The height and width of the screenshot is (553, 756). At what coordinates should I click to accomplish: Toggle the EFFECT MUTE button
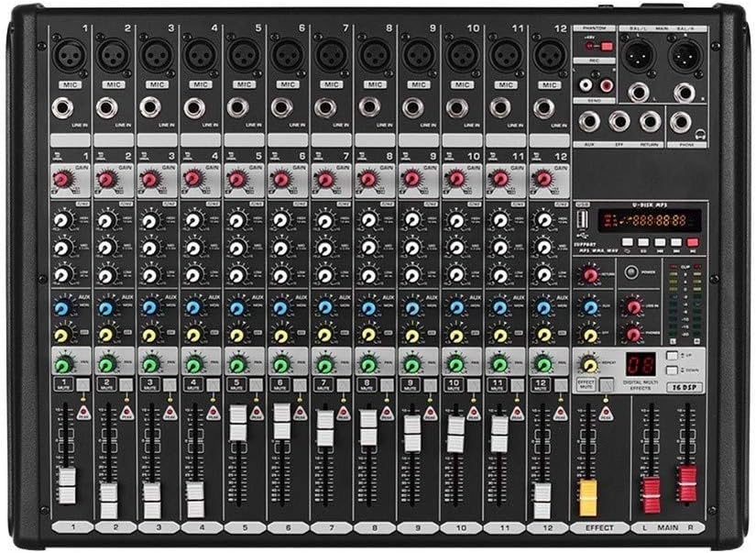coord(607,385)
